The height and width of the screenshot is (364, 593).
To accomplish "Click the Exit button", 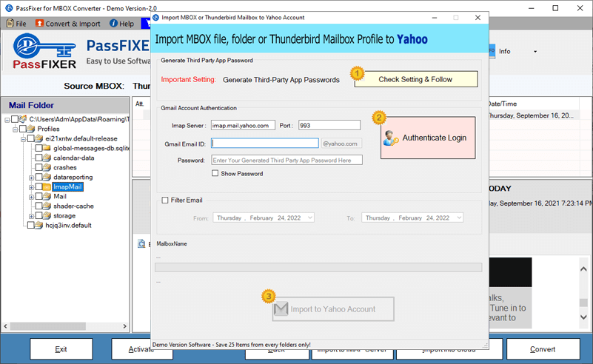I will click(61, 349).
